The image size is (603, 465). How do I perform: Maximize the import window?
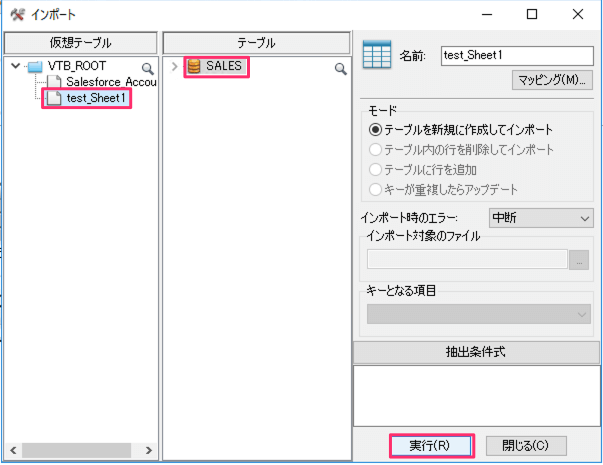pos(532,15)
